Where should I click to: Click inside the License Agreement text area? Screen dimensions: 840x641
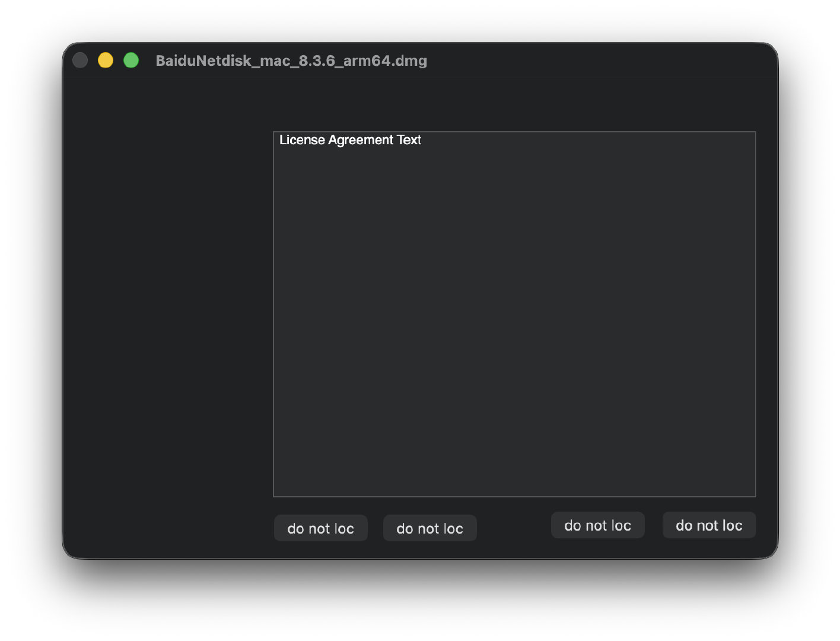tap(514, 314)
